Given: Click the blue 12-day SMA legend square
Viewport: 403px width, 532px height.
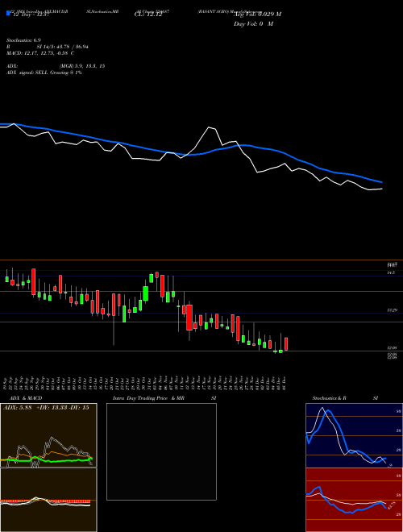Looking at the screenshot, I should (x=8, y=13).
